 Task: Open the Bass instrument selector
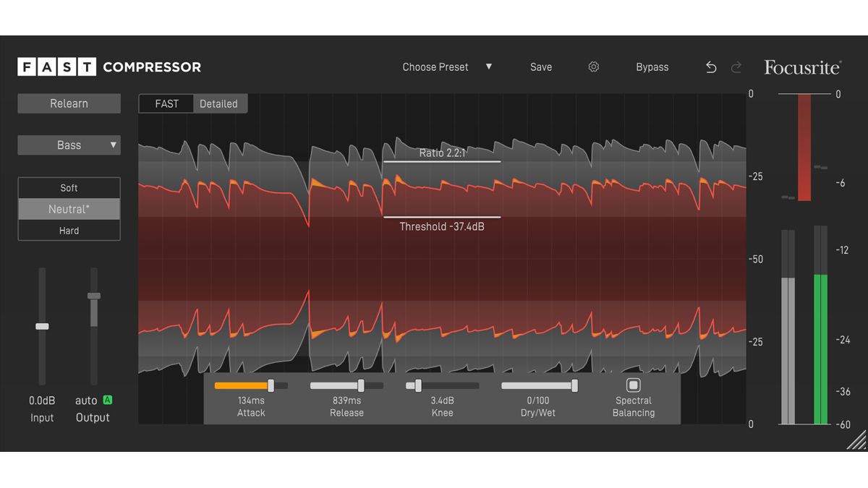(69, 145)
